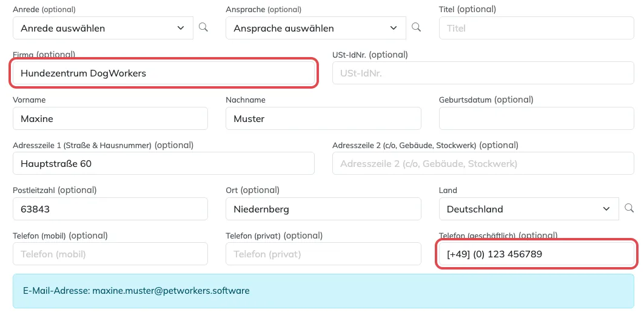Edit the Vorname field containing Maxine
This screenshot has width=644, height=329.
click(110, 118)
